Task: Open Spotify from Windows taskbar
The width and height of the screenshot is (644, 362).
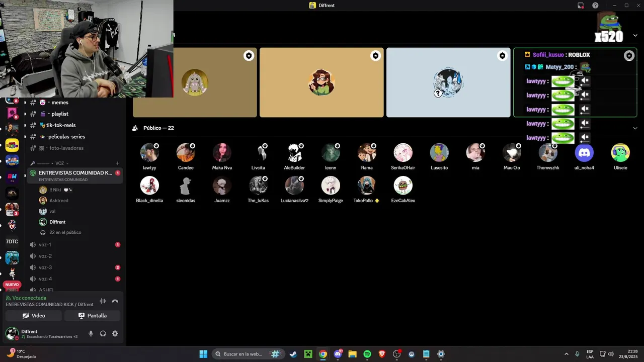Action: (x=367, y=354)
